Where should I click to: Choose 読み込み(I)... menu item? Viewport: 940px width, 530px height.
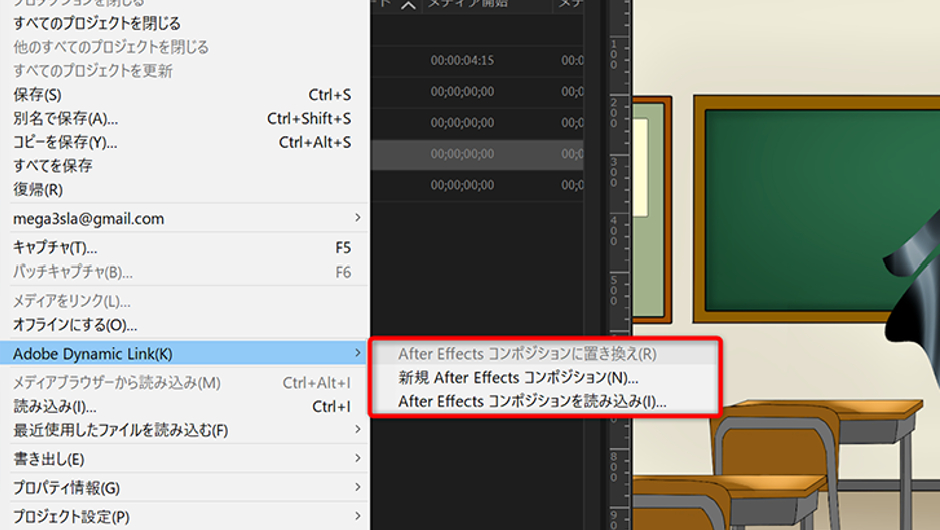184,406
